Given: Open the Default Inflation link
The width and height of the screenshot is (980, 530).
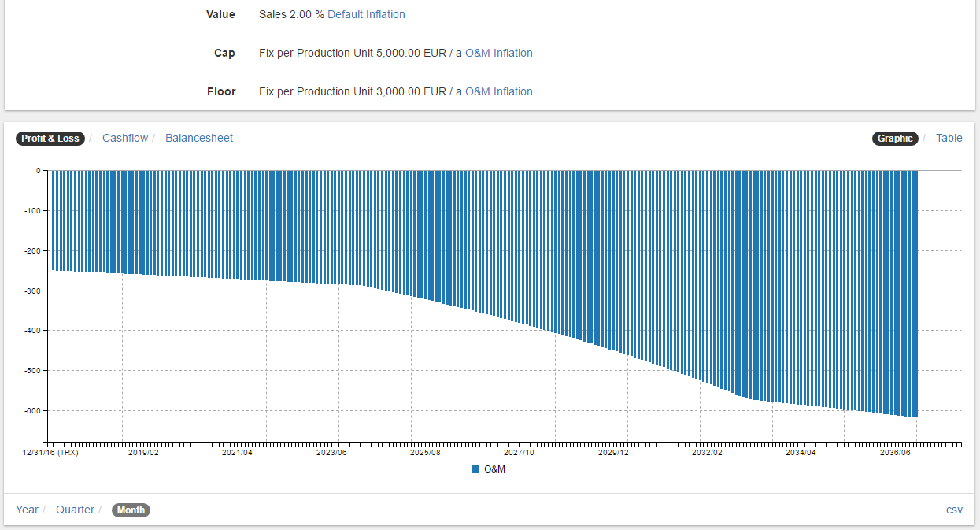Looking at the screenshot, I should click(366, 14).
